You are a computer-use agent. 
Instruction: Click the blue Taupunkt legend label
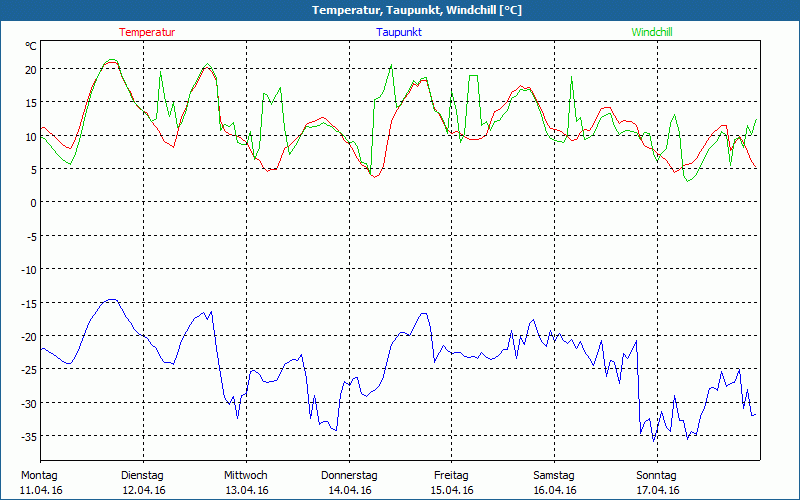[399, 32]
